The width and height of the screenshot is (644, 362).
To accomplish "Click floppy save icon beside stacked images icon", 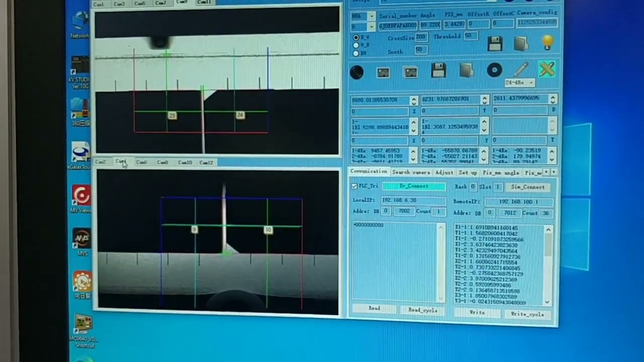I will tap(439, 70).
